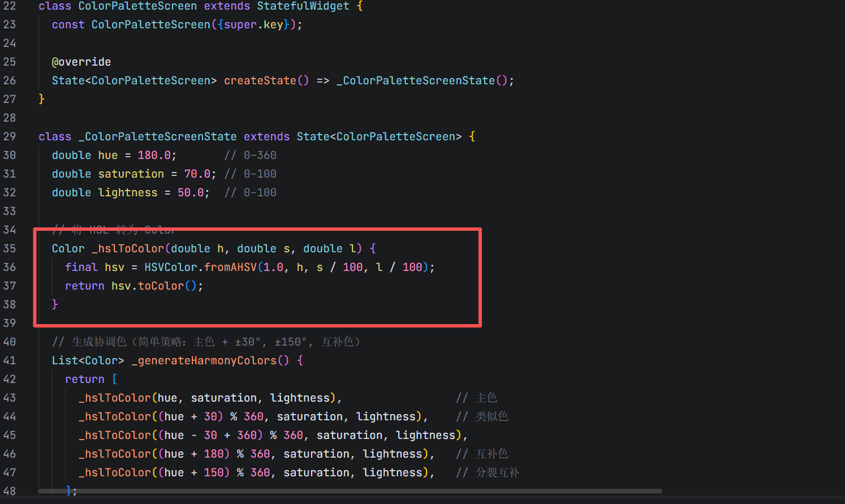Click the value "50.0" on line 32

[191, 192]
